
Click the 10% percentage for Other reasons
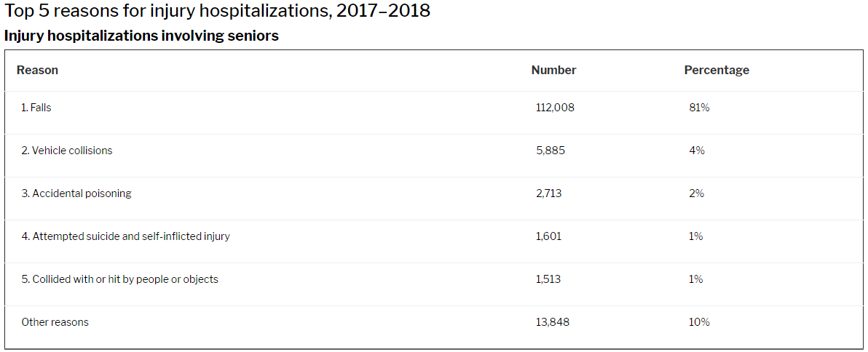tap(698, 322)
